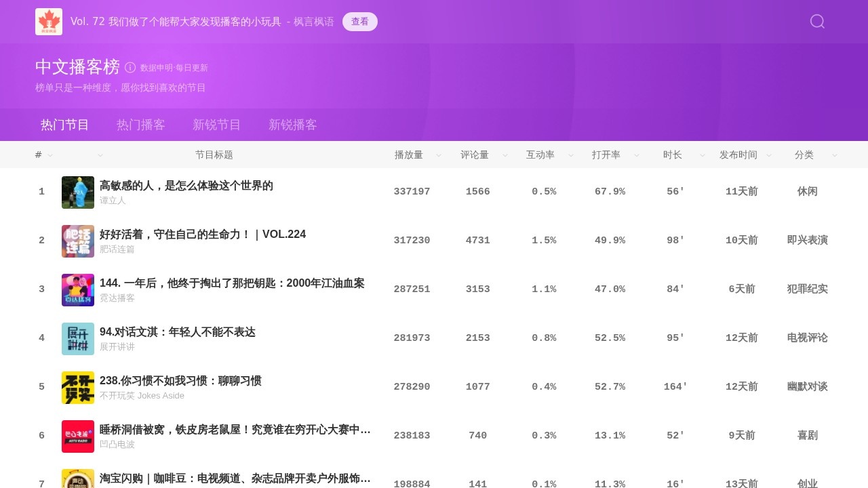
Task: Open the episode 94.对话文淇：年轻人不能不表达
Action: click(176, 331)
